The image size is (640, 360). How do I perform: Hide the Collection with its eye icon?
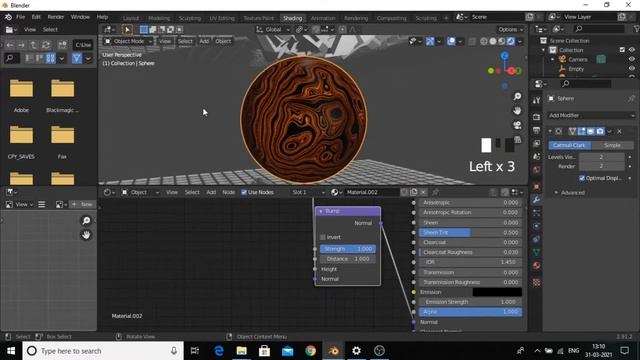click(631, 50)
